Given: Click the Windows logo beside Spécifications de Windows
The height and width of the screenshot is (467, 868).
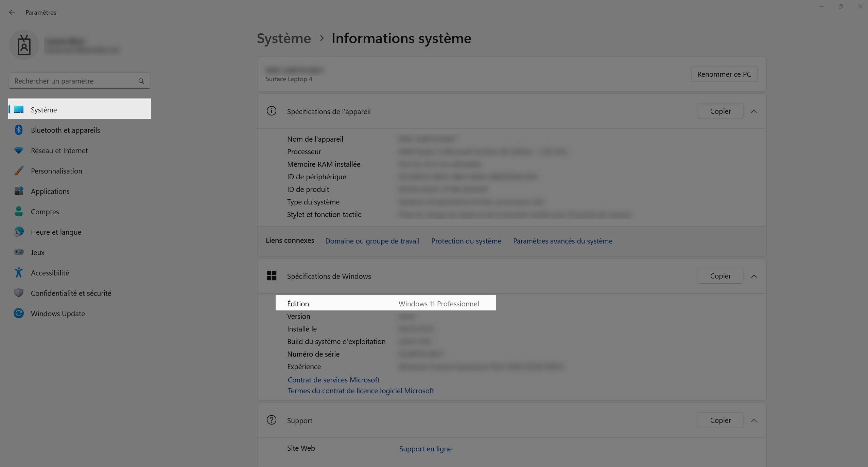Looking at the screenshot, I should (x=272, y=276).
